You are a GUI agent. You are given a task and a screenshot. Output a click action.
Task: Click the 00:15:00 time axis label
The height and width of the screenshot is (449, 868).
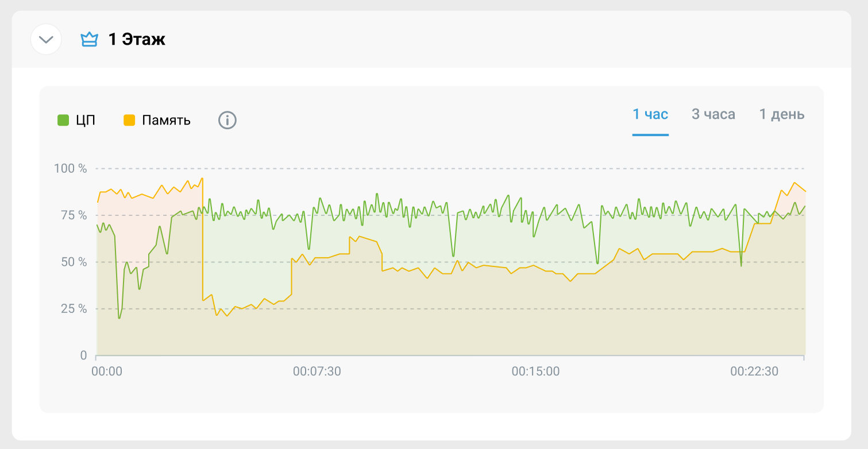[535, 371]
